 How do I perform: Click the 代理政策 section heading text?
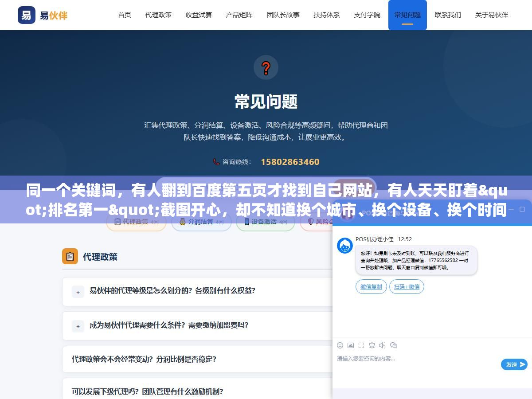(100, 257)
